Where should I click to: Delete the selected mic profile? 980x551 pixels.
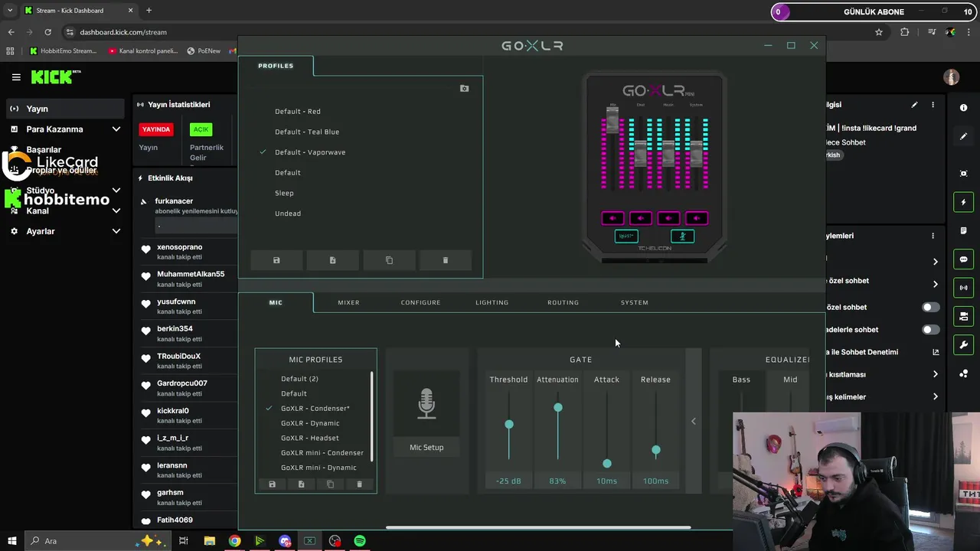(359, 484)
